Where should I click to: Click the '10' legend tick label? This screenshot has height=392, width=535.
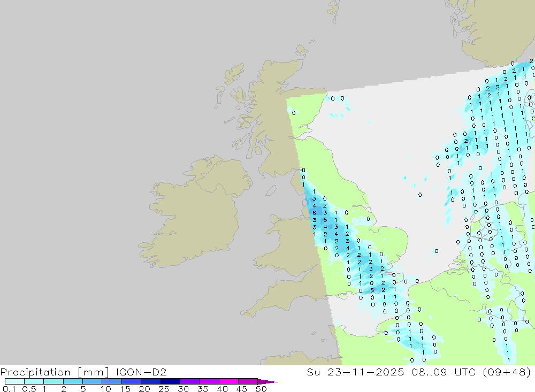click(106, 389)
